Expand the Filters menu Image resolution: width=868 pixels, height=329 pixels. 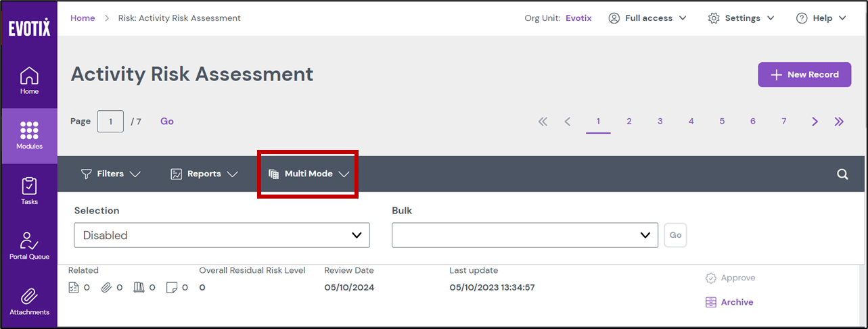tap(110, 174)
